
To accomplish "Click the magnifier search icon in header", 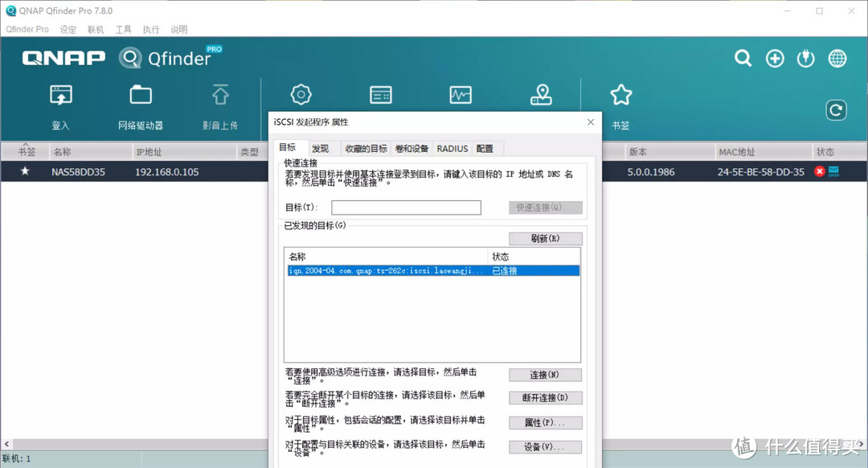I will click(x=743, y=58).
